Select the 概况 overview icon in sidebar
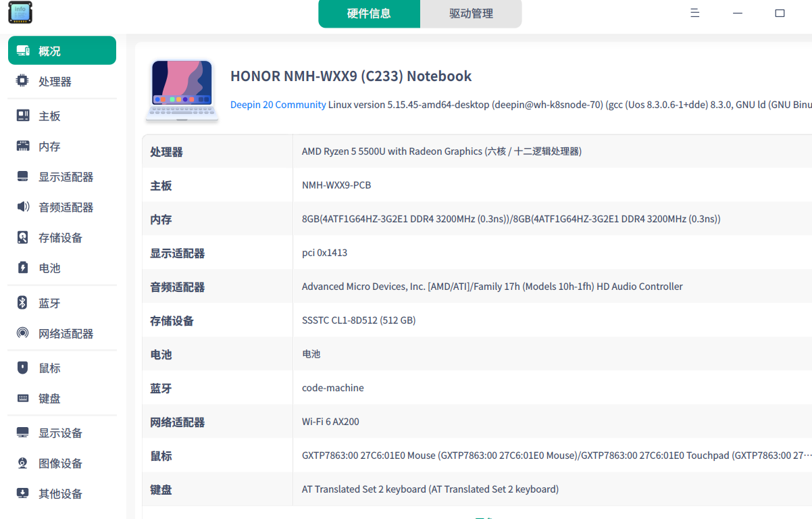Viewport: 812px width, 519px height. click(23, 51)
